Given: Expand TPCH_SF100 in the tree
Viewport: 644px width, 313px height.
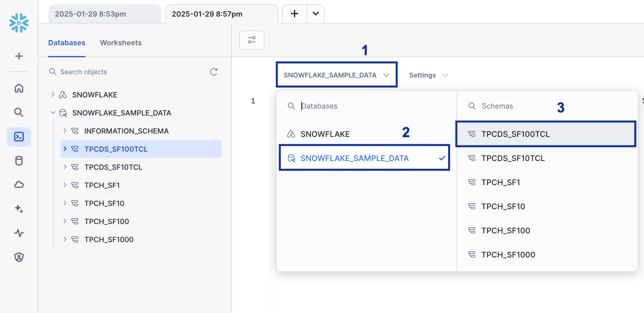Looking at the screenshot, I should [x=65, y=221].
